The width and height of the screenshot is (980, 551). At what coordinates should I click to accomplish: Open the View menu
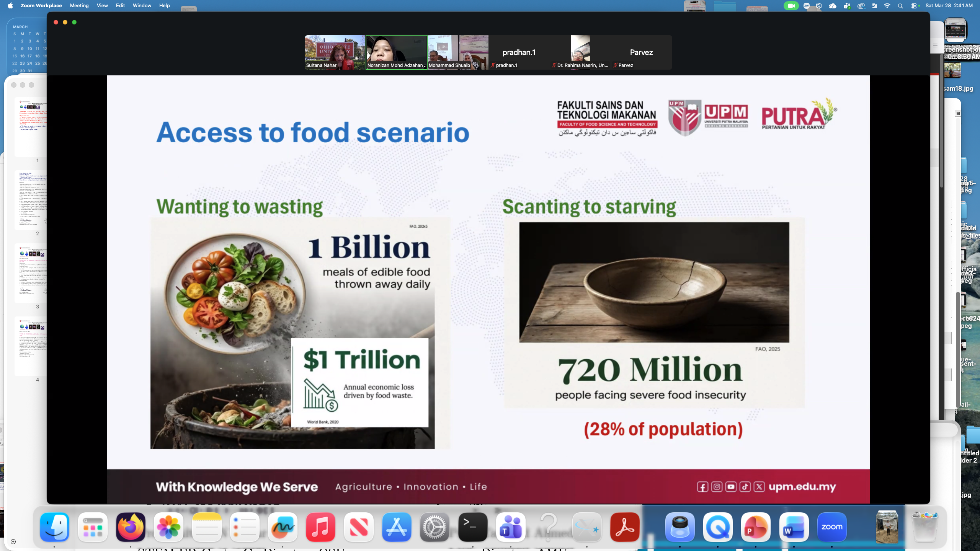click(x=102, y=6)
